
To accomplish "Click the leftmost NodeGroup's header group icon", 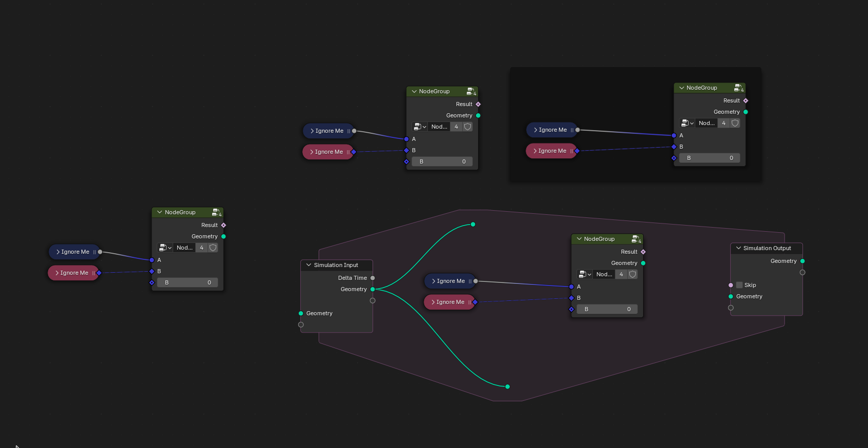I will pos(216,212).
